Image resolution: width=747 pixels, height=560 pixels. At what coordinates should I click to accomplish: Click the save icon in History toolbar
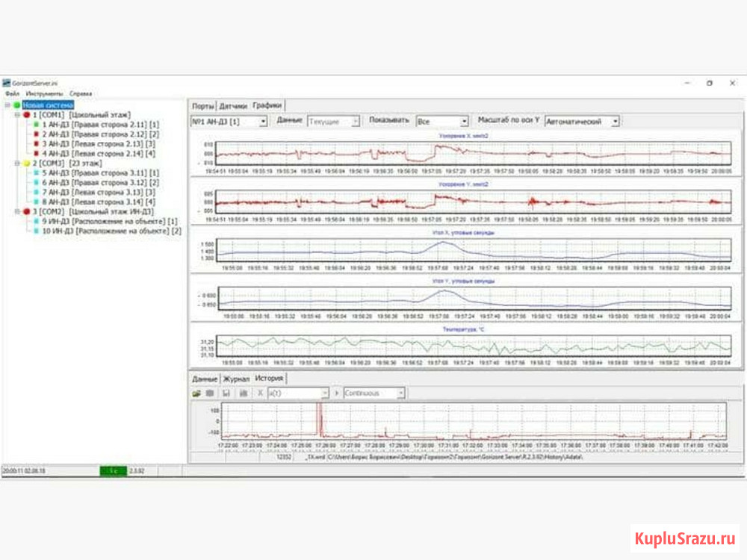click(225, 393)
